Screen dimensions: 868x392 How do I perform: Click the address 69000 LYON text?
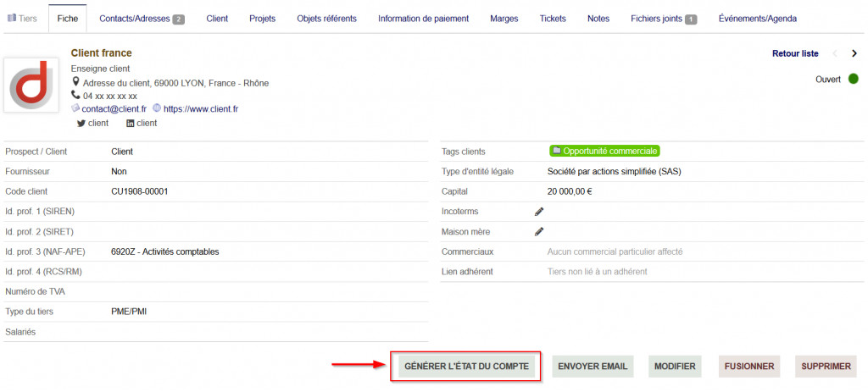[x=176, y=83]
